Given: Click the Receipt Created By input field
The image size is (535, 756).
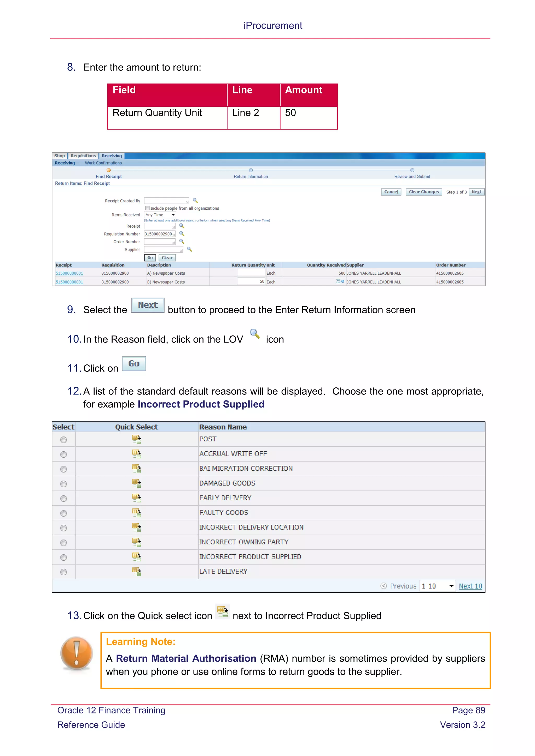Looking at the screenshot, I should point(167,201).
